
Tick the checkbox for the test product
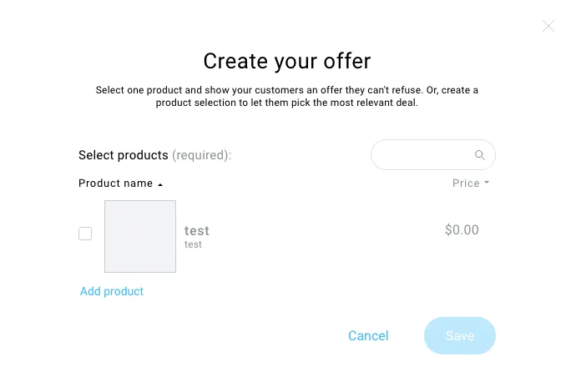(85, 234)
